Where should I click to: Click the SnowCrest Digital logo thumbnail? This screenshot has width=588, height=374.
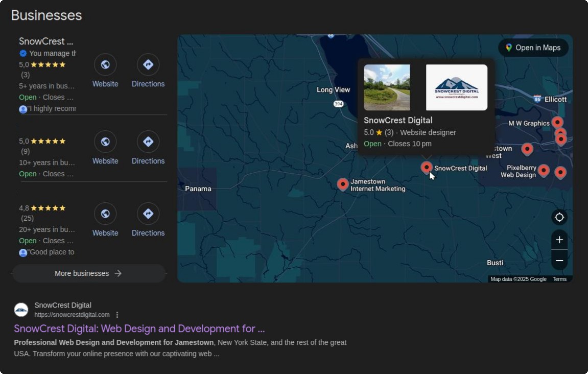click(x=457, y=87)
